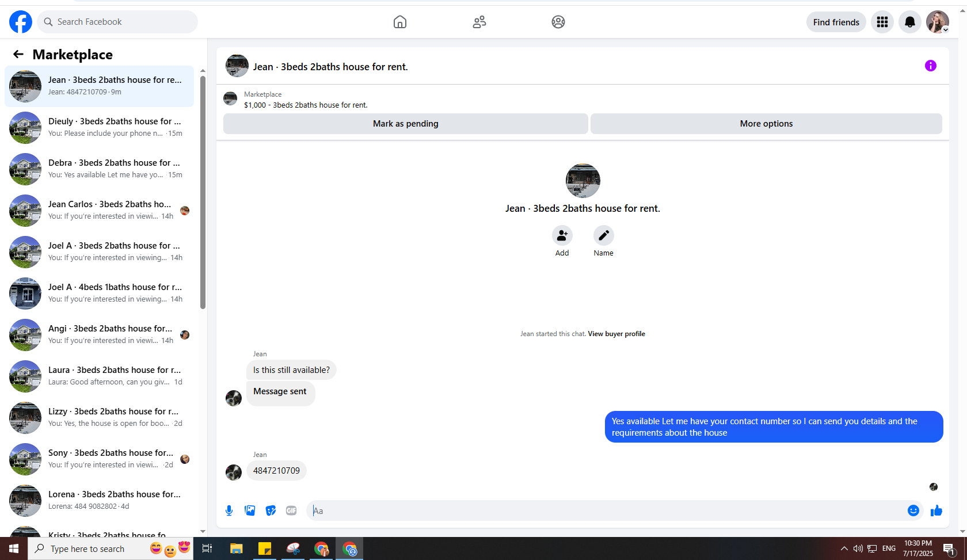
Task: Open the account profile picture menu
Action: coord(938,22)
